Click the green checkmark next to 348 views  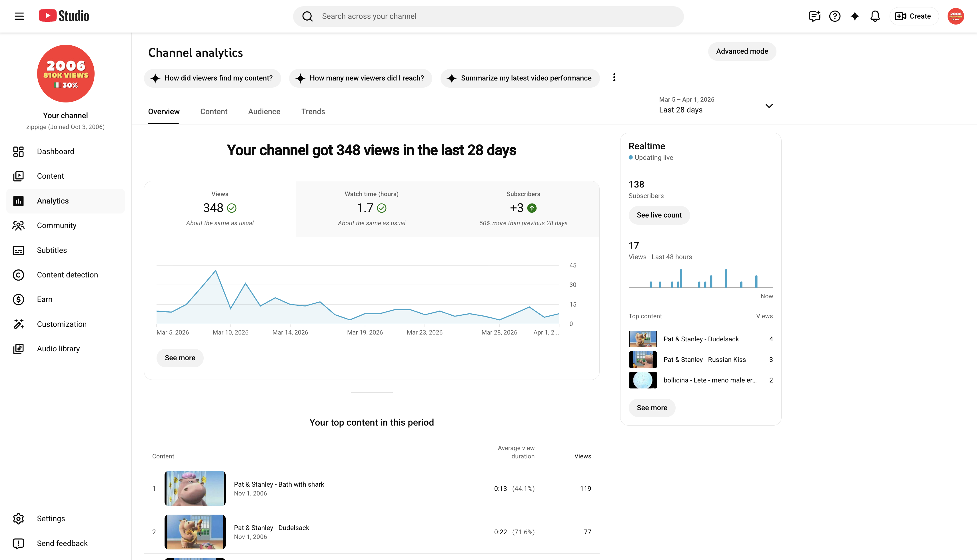[x=231, y=208]
